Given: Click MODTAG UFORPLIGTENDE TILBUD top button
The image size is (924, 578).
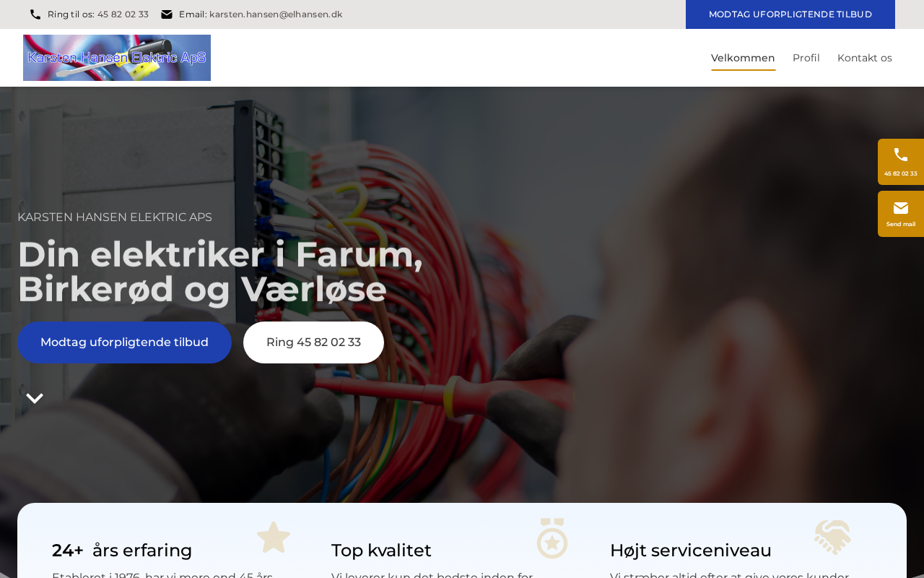Looking at the screenshot, I should coord(790,14).
